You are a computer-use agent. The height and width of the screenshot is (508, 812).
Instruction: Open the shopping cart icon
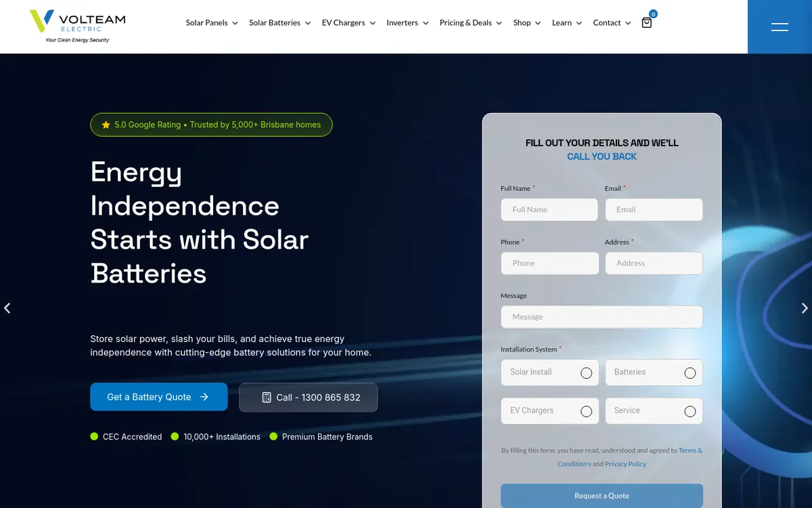click(x=646, y=22)
